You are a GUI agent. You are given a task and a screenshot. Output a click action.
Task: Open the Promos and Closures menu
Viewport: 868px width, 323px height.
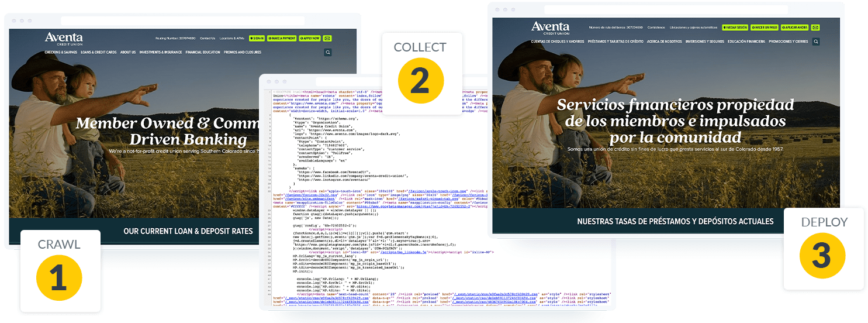click(242, 52)
